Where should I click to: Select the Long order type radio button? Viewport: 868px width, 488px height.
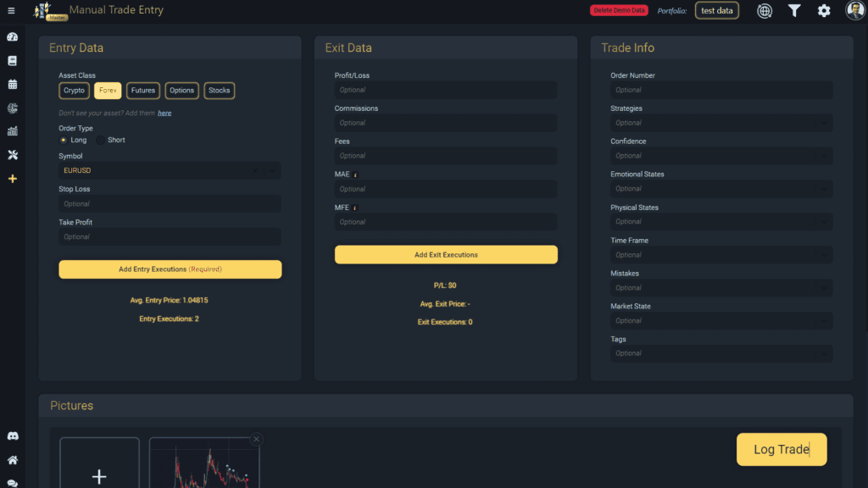pos(64,140)
